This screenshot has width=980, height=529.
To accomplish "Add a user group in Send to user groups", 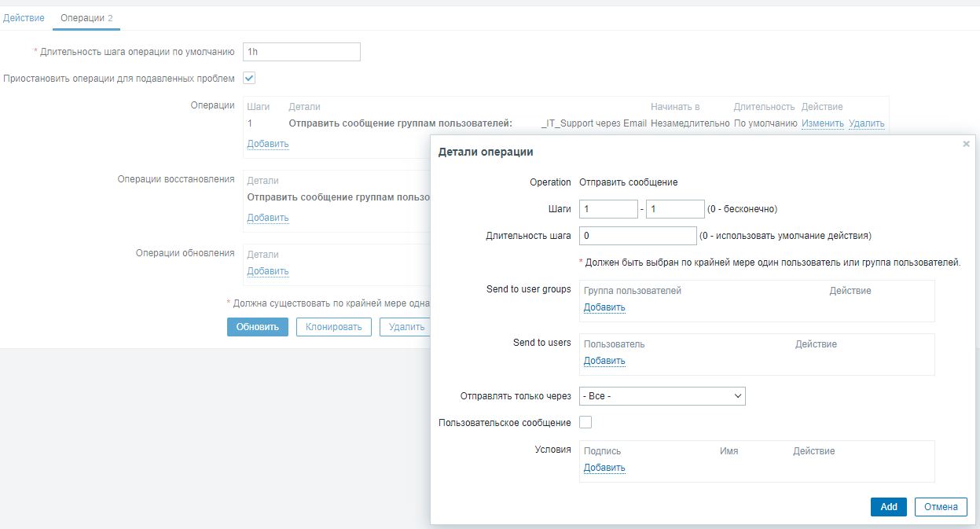I will (604, 307).
